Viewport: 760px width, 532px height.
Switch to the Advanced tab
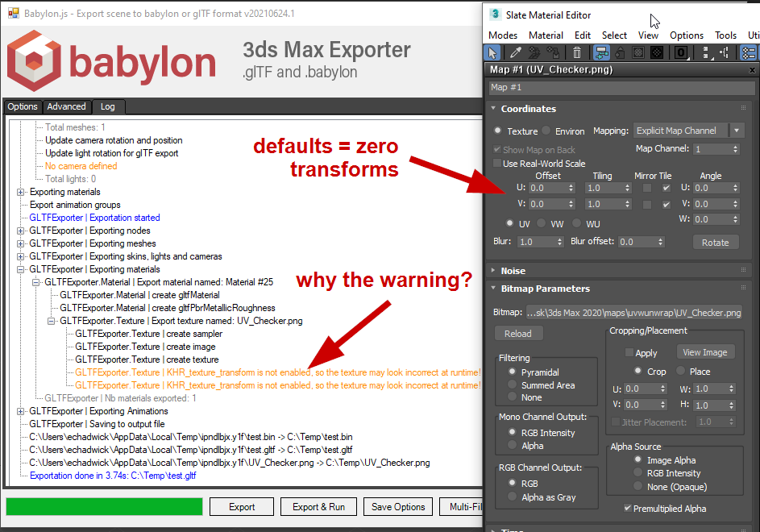66,106
